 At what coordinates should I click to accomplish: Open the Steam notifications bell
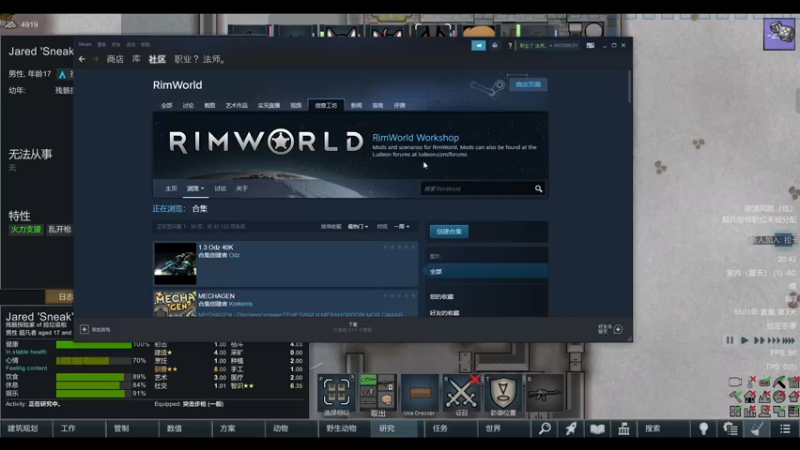(494, 45)
